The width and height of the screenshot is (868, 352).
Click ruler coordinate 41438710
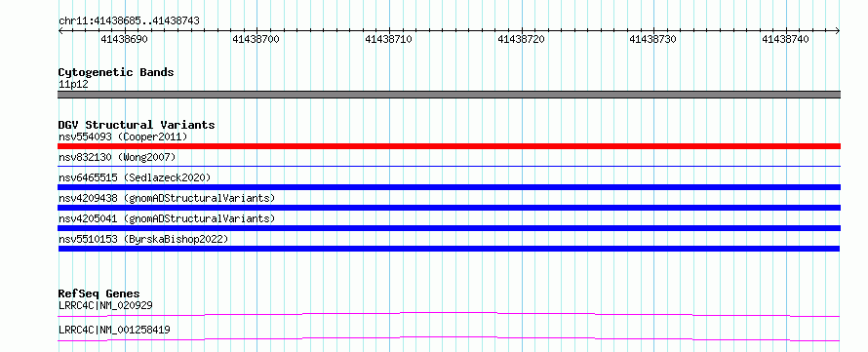click(x=388, y=39)
